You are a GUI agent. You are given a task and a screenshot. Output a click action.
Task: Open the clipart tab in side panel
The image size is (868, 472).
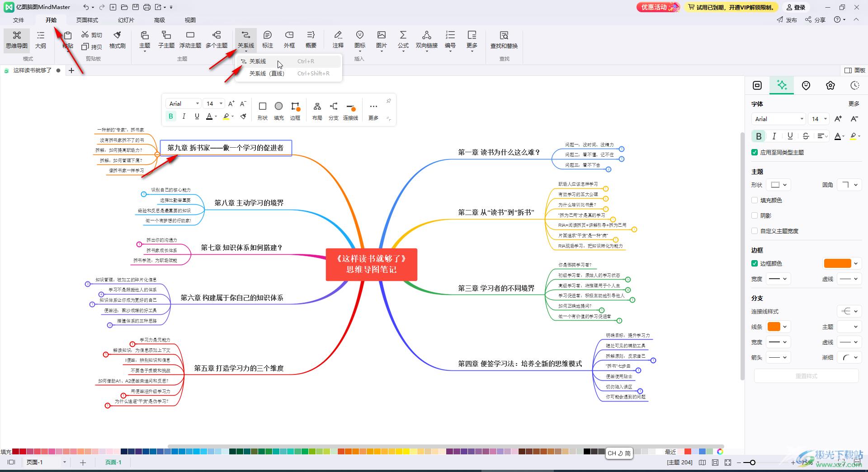tap(830, 85)
